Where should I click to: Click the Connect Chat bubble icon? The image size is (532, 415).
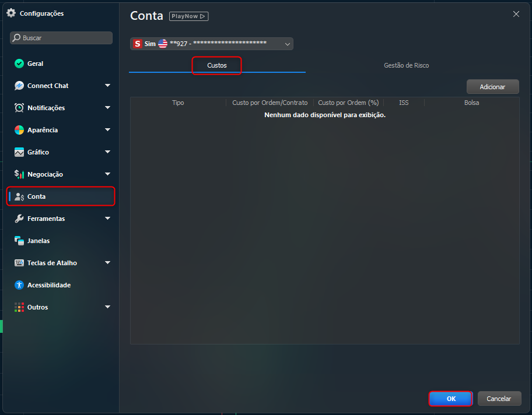click(x=19, y=86)
